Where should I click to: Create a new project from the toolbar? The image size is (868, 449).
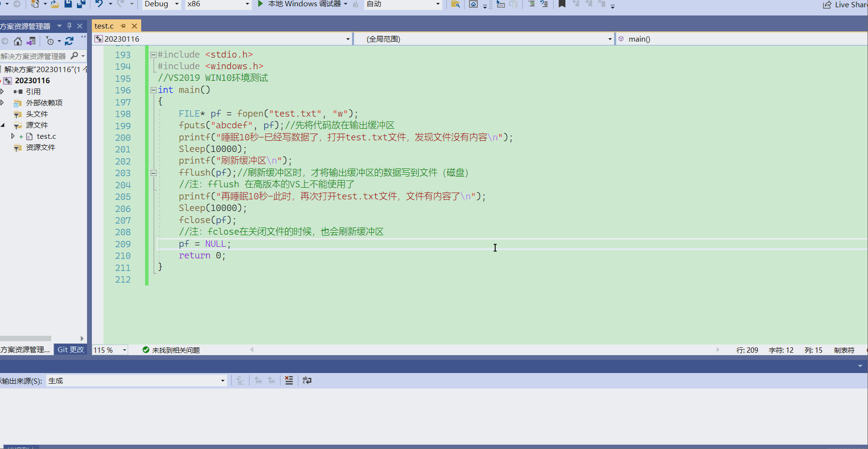35,4
